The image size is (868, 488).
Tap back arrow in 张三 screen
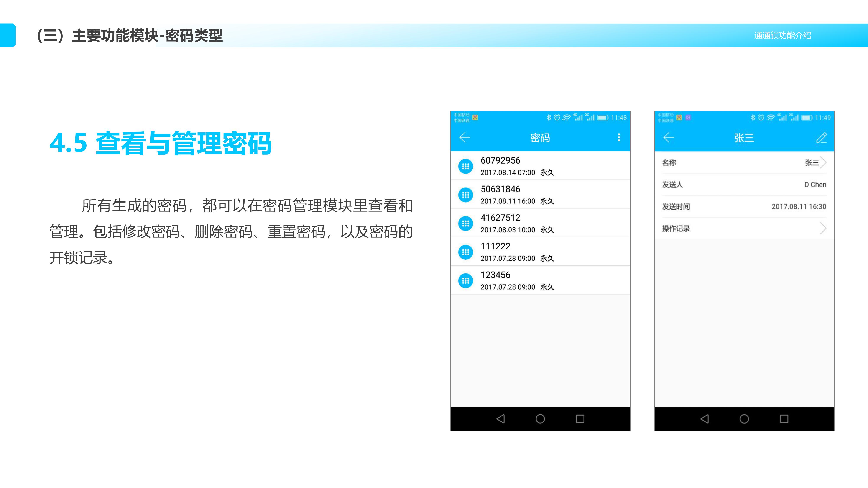tap(669, 138)
